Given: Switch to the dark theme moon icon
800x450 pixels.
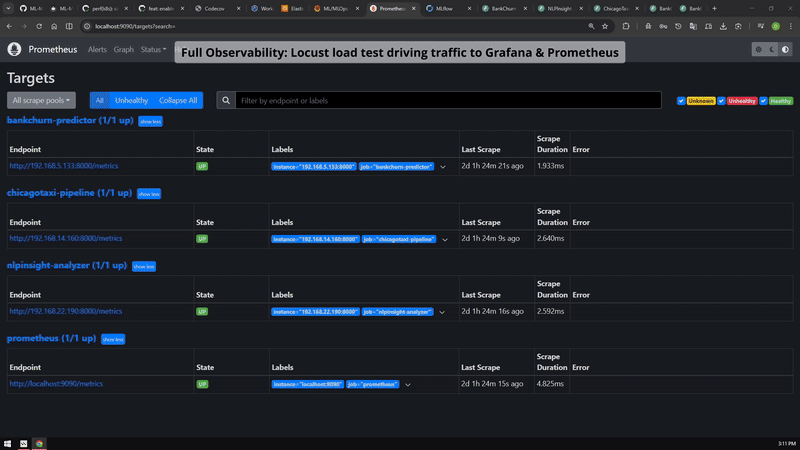Looking at the screenshot, I should click(x=772, y=49).
